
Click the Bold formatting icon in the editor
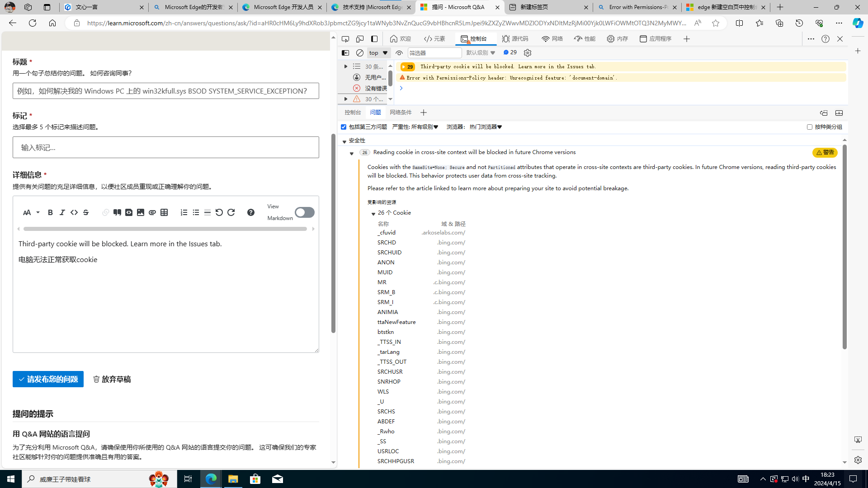pyautogui.click(x=50, y=212)
